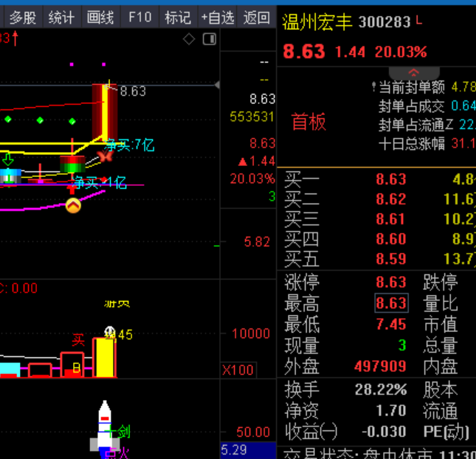Click the 首板 label
Screen dimensions: 476x459
(308, 122)
